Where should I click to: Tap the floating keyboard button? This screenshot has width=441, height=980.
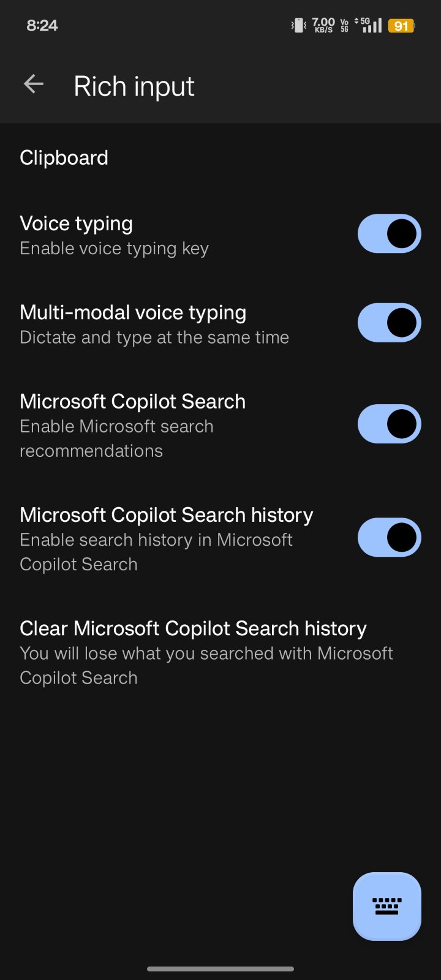click(x=386, y=905)
